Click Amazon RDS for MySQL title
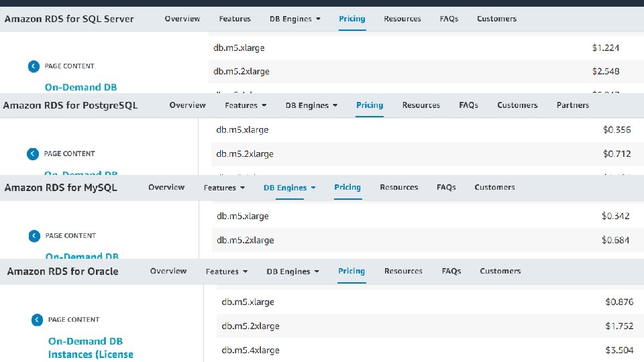Image resolution: width=644 pixels, height=362 pixels. click(61, 188)
